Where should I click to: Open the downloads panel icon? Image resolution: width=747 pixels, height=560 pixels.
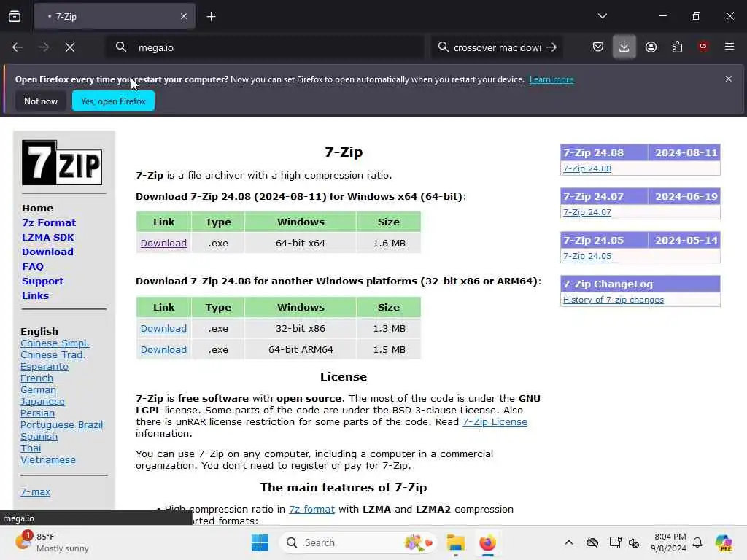tap(624, 47)
